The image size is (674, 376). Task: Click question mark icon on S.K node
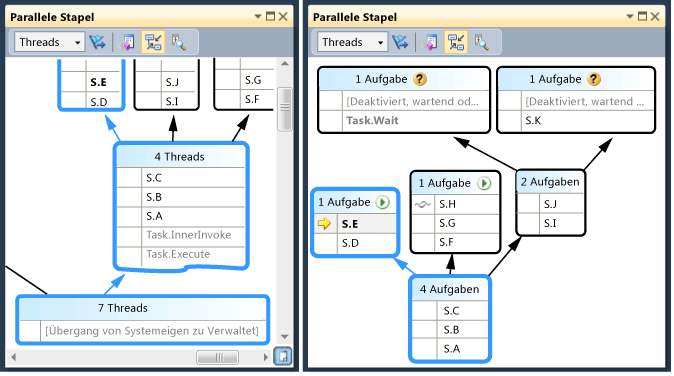click(594, 79)
